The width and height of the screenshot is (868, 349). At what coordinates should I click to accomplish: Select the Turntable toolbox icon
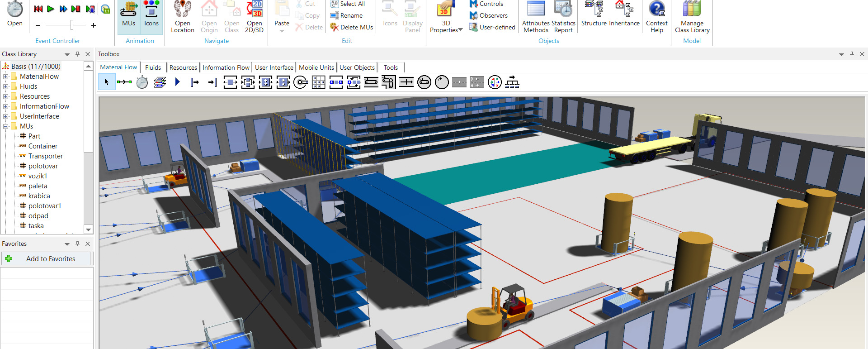tap(424, 82)
